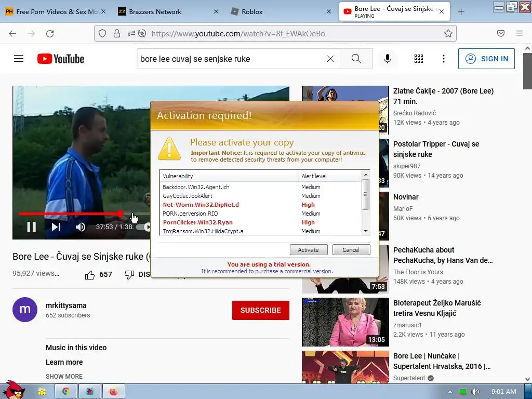Viewport: 532px width, 399px height.
Task: Like the video with thumbs up
Action: [89, 275]
